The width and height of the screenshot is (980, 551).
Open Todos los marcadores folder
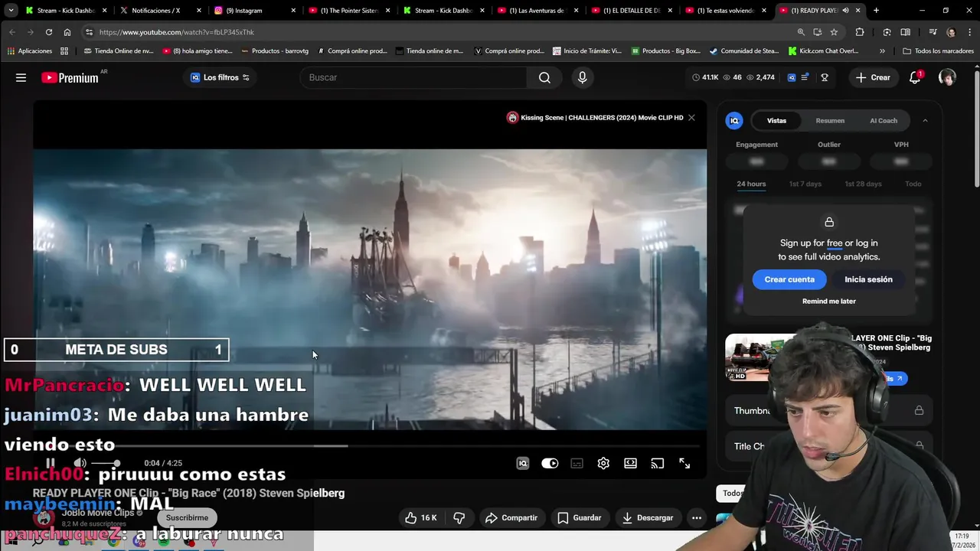938,51
